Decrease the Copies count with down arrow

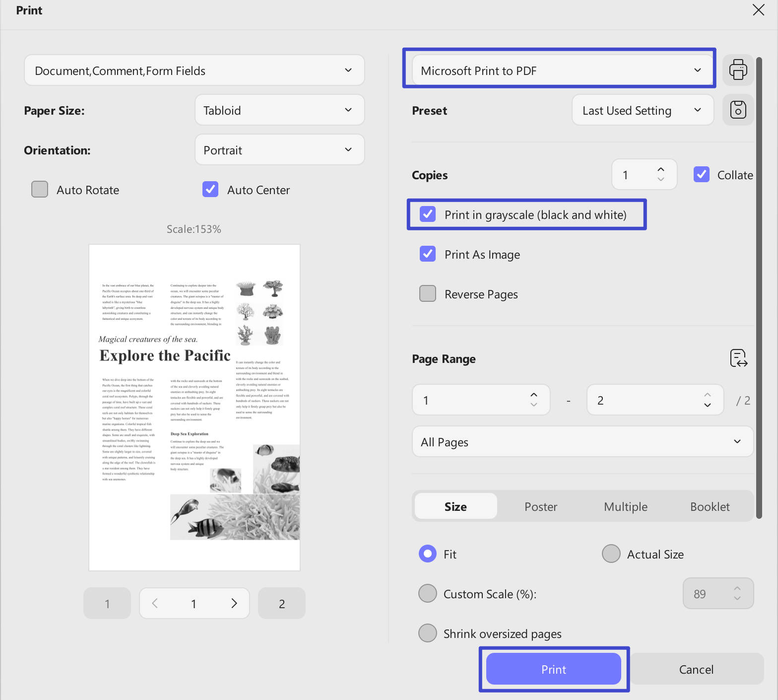(x=660, y=179)
